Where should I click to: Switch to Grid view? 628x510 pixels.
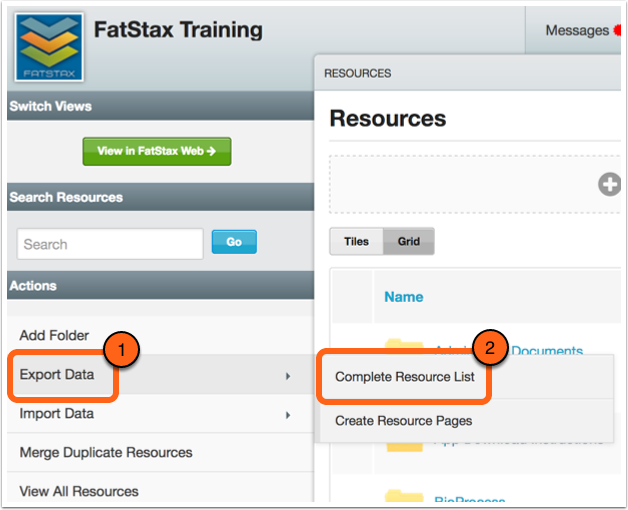409,241
